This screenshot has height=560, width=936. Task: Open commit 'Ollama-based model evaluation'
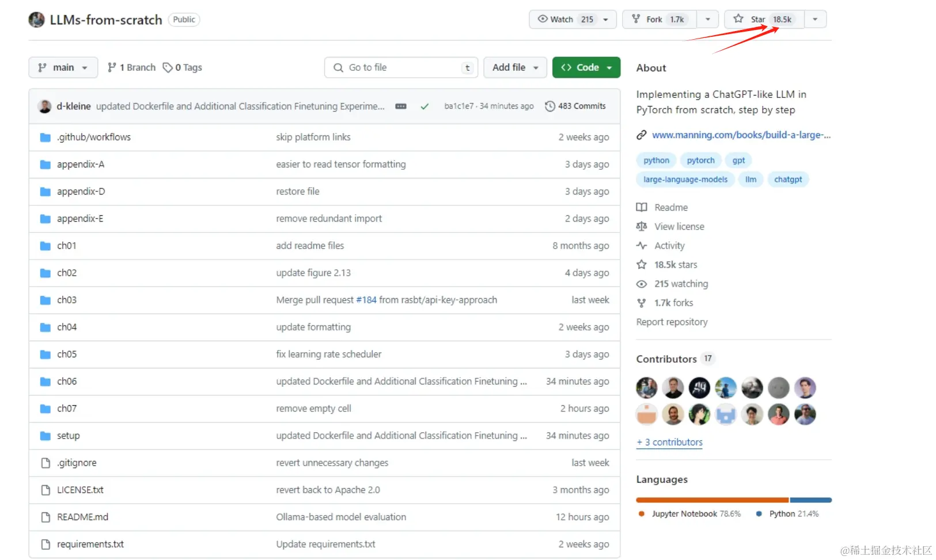coord(341,517)
